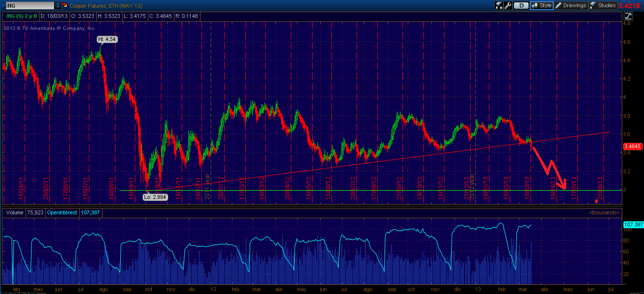Click the 'O: 3.5323' open value
This screenshot has width=644, height=294.
pyautogui.click(x=83, y=16)
